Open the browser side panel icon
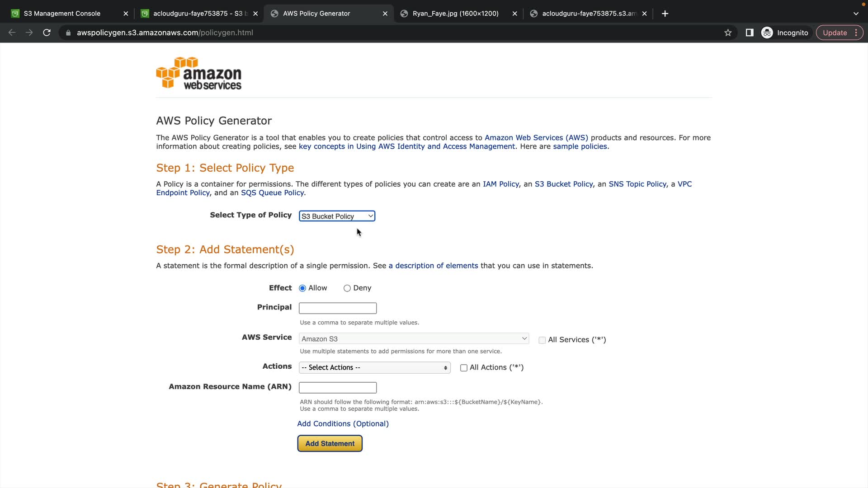 [x=750, y=33]
